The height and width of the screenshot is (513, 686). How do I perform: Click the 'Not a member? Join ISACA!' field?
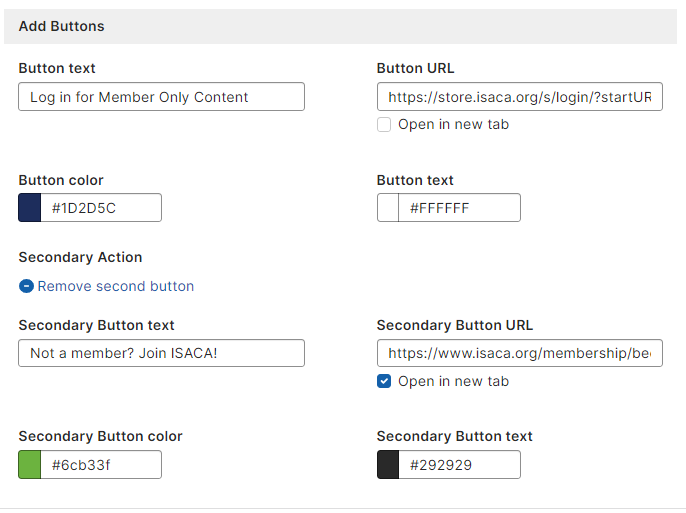(161, 353)
